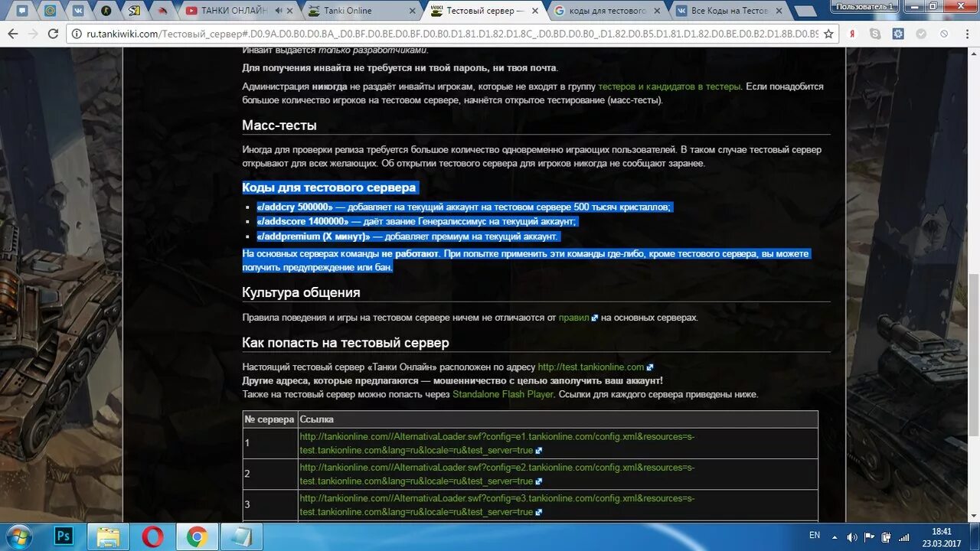Viewport: 980px width, 551px height.
Task: Open Opera browser from the taskbar
Action: pyautogui.click(x=152, y=536)
